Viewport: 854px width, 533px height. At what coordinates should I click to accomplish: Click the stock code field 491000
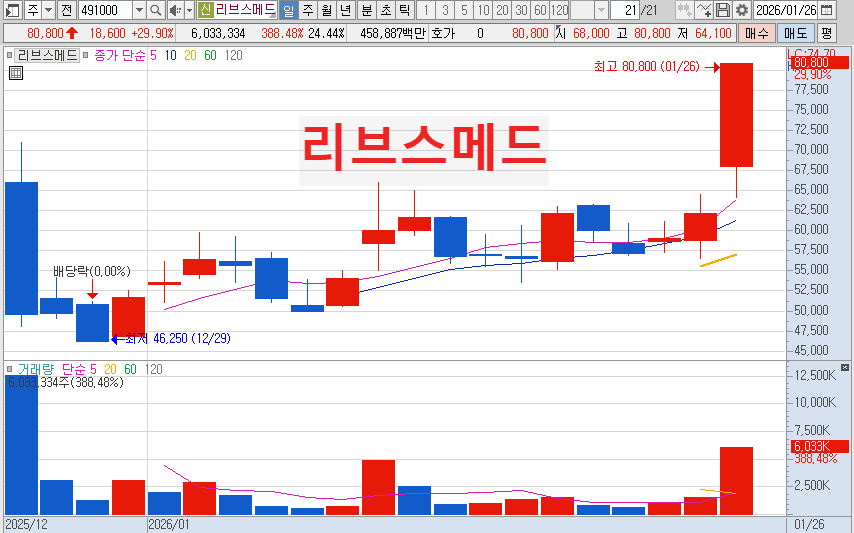[105, 10]
